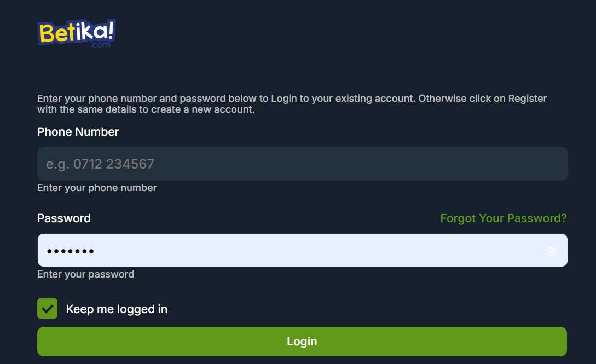Hide the password again with the eye toggle
The width and height of the screenshot is (596, 364).
[x=552, y=250]
